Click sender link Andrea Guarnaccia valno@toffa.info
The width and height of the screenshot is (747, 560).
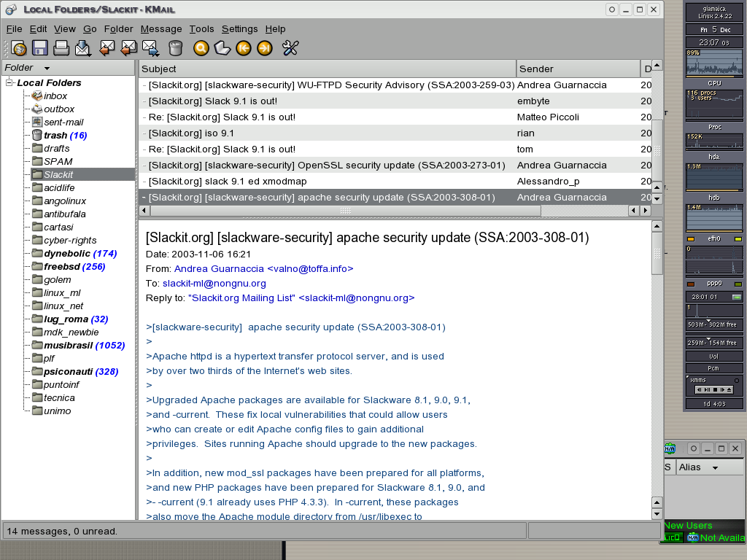[264, 268]
